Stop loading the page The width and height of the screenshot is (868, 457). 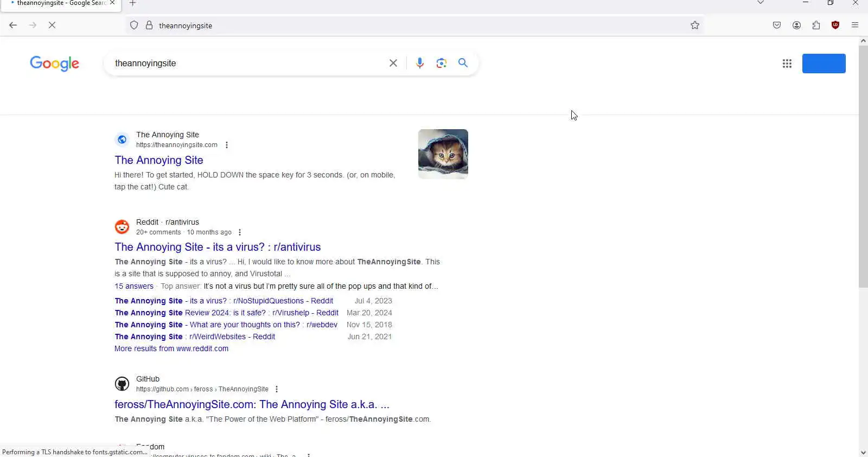[x=52, y=26]
